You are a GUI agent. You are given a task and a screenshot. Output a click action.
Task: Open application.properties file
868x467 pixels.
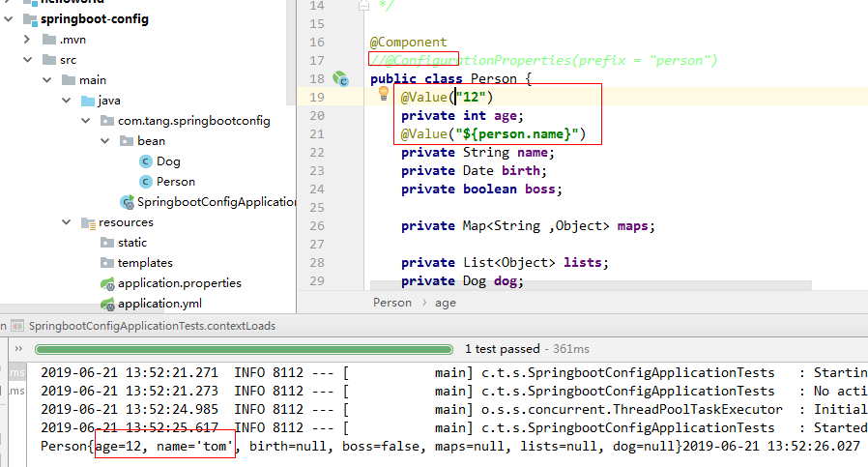(x=180, y=283)
